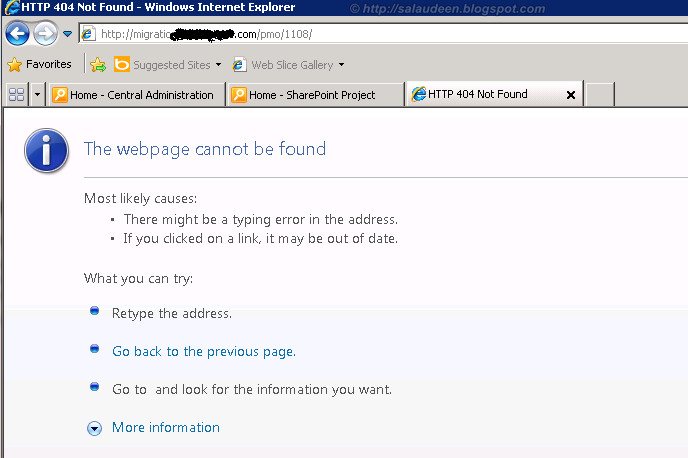The image size is (688, 458).
Task: Click the Suggested Sites orange icon
Action: click(x=122, y=64)
